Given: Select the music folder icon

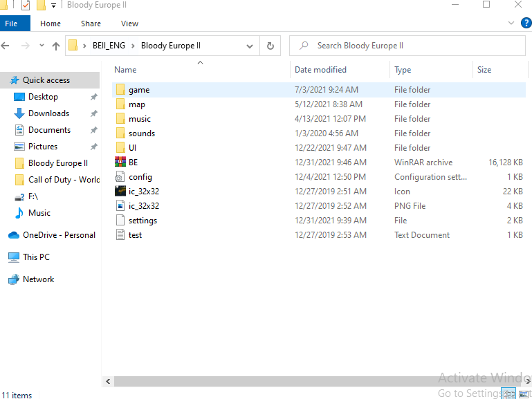Looking at the screenshot, I should 120,119.
